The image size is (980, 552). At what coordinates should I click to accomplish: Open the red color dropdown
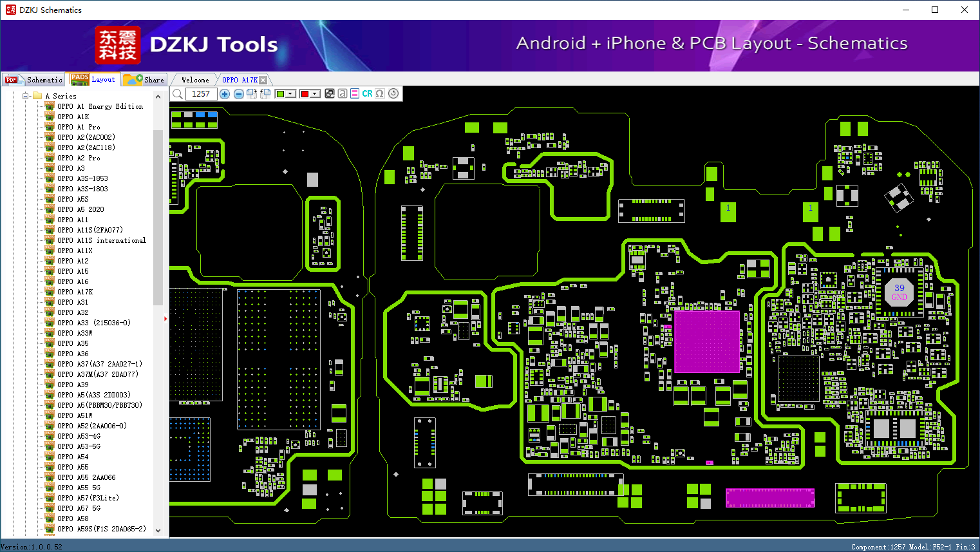pos(315,94)
